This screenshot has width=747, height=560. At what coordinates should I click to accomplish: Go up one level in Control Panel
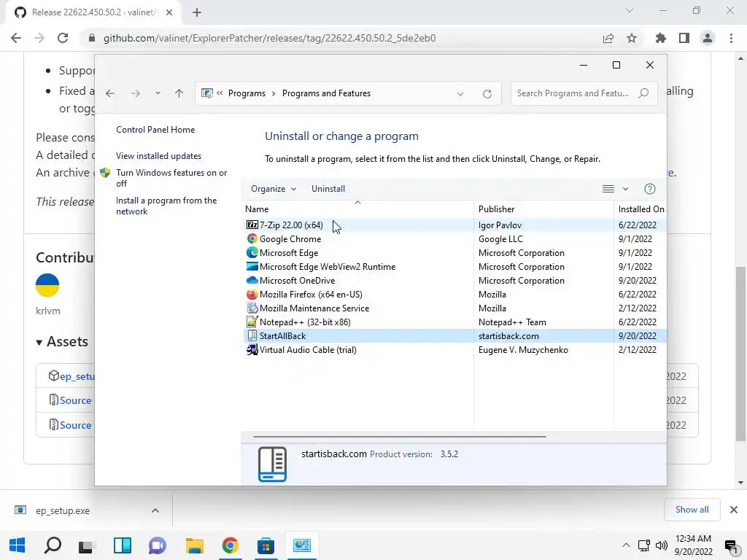tap(179, 93)
